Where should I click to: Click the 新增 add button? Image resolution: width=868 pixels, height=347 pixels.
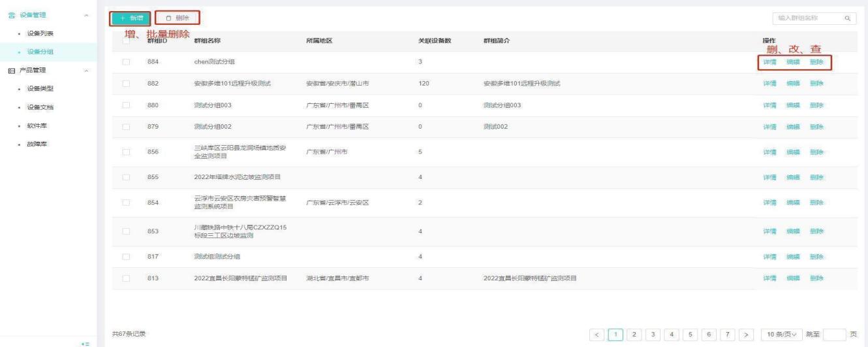point(130,18)
